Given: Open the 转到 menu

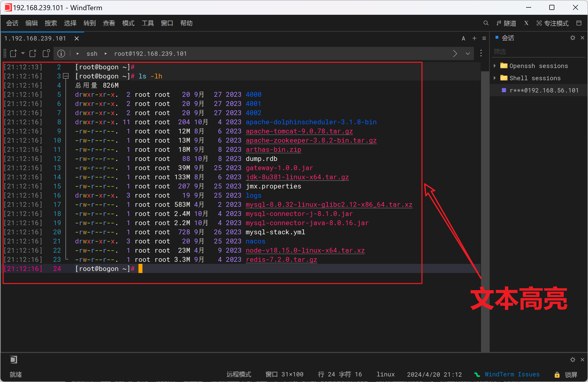Looking at the screenshot, I should coord(90,23).
